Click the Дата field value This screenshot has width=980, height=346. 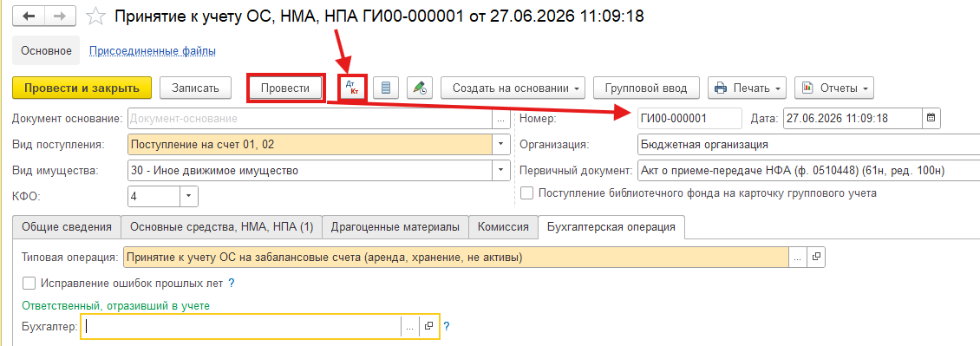pyautogui.click(x=853, y=118)
